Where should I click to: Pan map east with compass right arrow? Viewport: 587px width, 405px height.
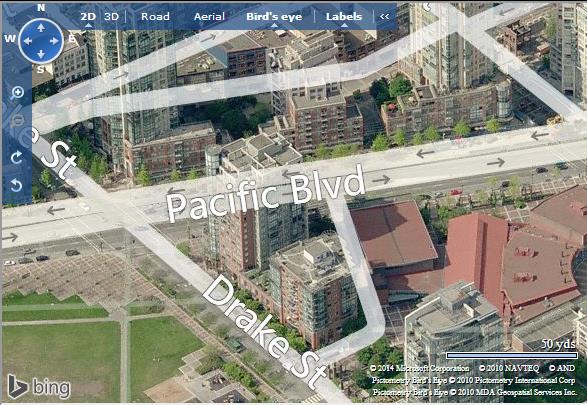point(54,41)
